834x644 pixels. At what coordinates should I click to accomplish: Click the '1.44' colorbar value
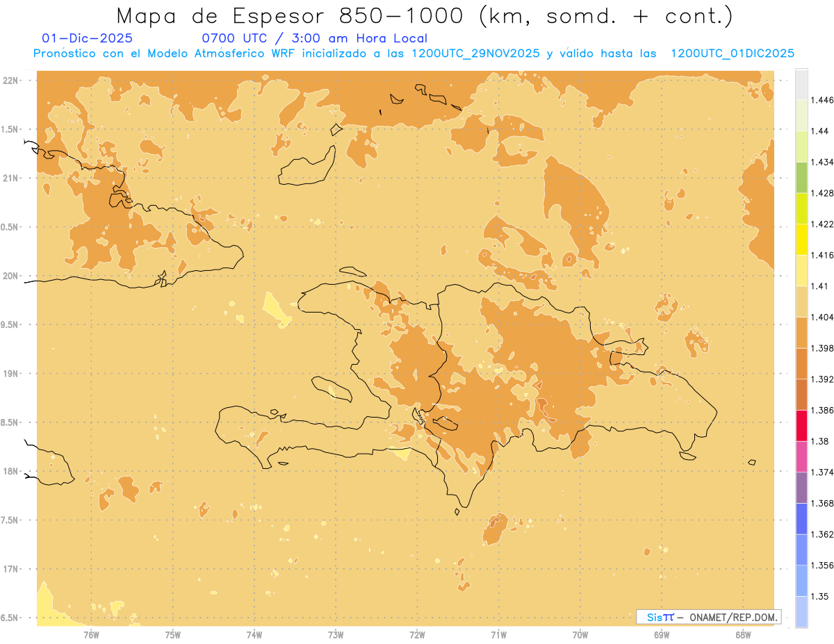821,131
